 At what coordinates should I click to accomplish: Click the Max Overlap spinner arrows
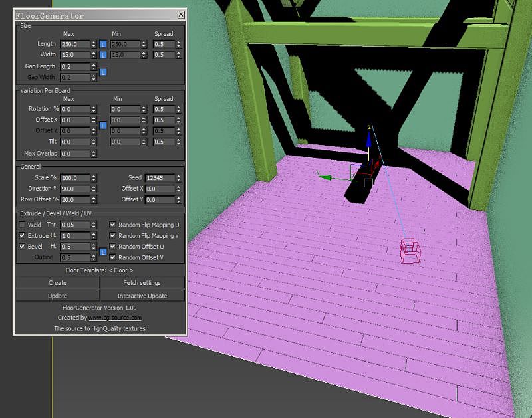[x=94, y=154]
